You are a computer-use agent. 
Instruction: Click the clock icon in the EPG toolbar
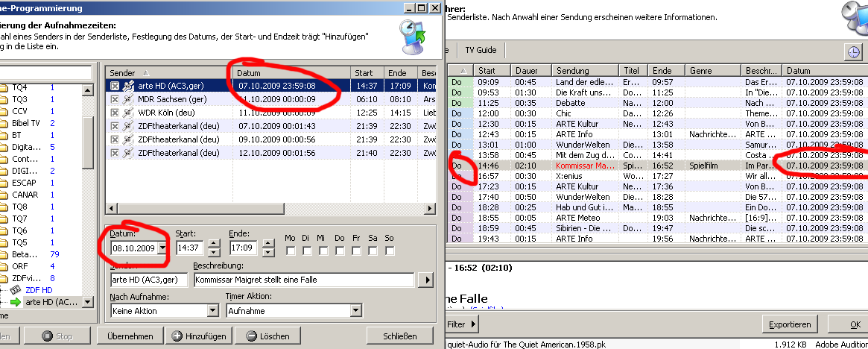[x=852, y=51]
